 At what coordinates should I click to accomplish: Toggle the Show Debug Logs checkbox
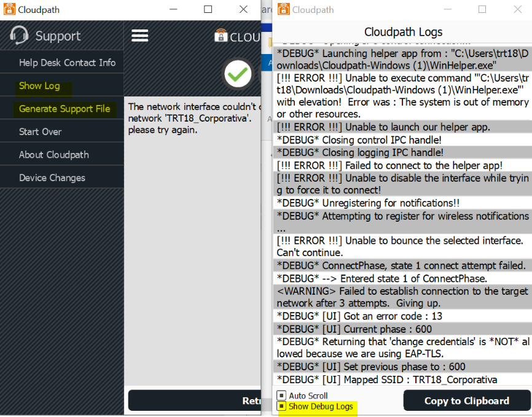pyautogui.click(x=281, y=406)
